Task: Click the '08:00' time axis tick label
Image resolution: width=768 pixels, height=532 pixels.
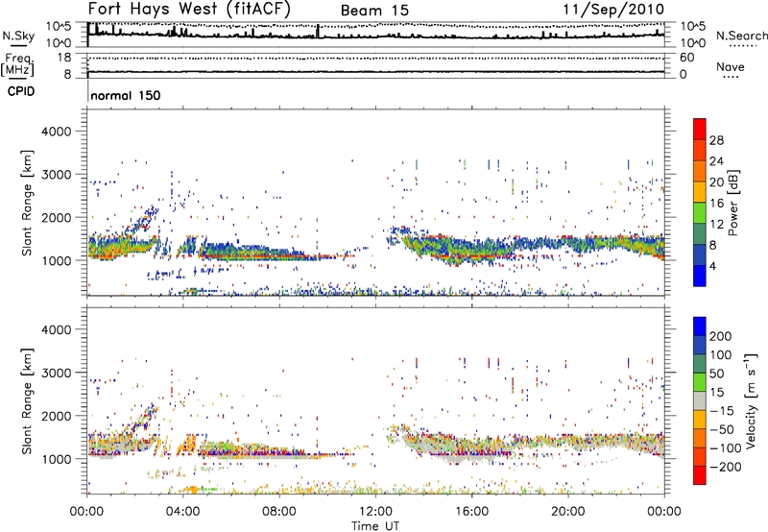Action: pos(279,512)
